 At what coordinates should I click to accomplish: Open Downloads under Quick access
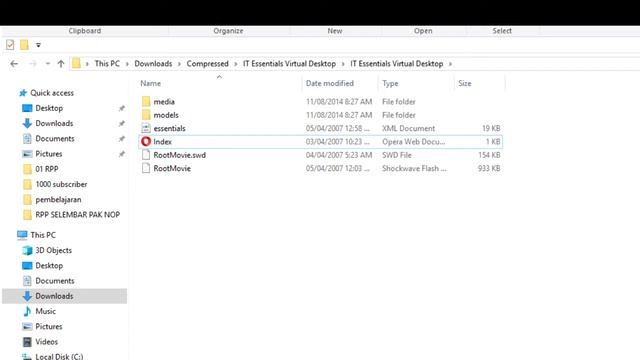54,123
